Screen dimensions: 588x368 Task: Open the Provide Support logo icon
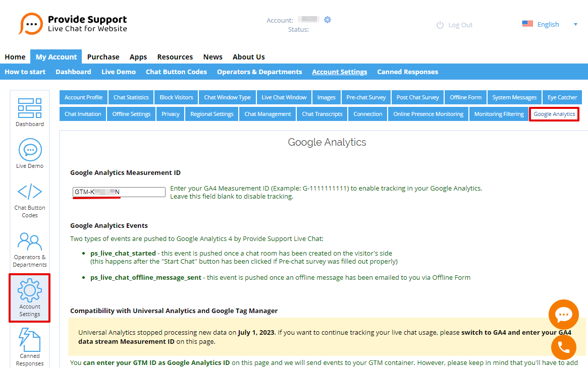(30, 23)
